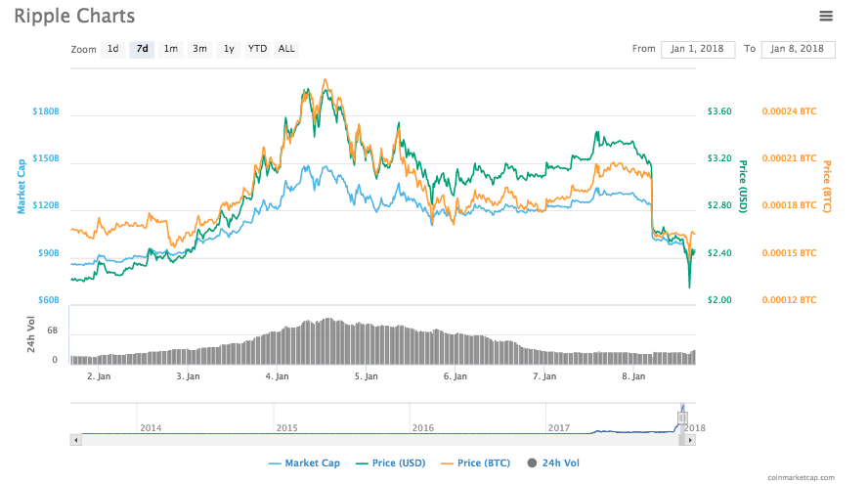Click the $3.60 price axis label
The height and width of the screenshot is (484, 868).
point(719,111)
